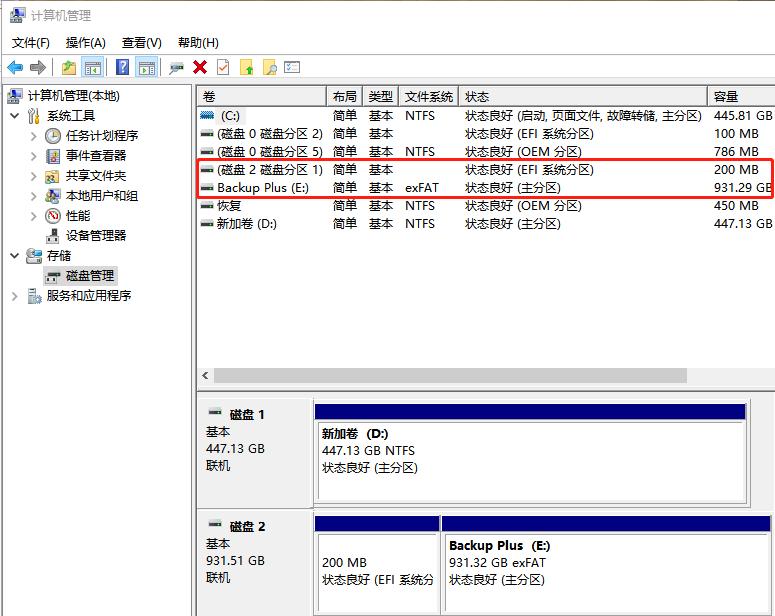The height and width of the screenshot is (616, 775).
Task: Click the folder with magnifier toolbar icon
Action: point(269,67)
